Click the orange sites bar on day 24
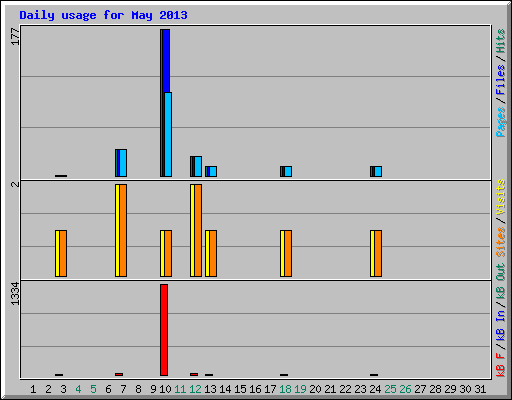 point(378,253)
